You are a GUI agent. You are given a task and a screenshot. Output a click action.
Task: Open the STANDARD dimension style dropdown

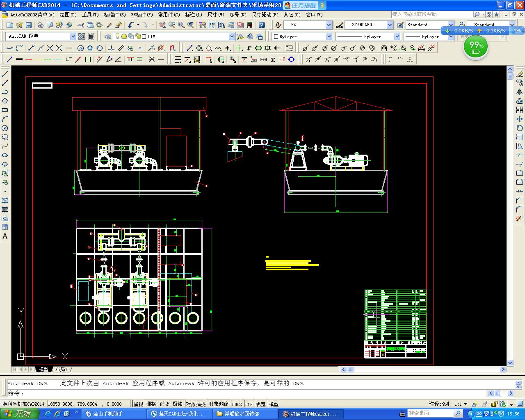(x=390, y=25)
